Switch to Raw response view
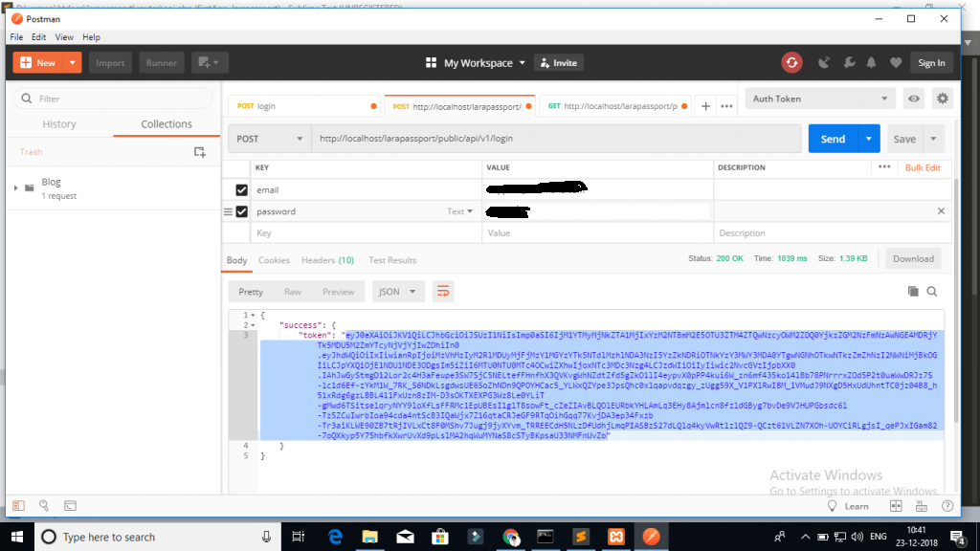Screen dimensions: 980x551 click(x=293, y=292)
